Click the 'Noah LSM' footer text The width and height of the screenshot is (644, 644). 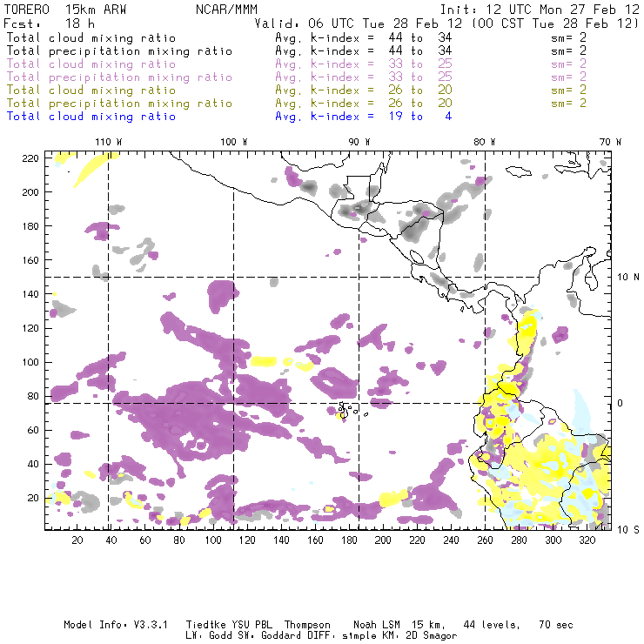click(x=377, y=625)
